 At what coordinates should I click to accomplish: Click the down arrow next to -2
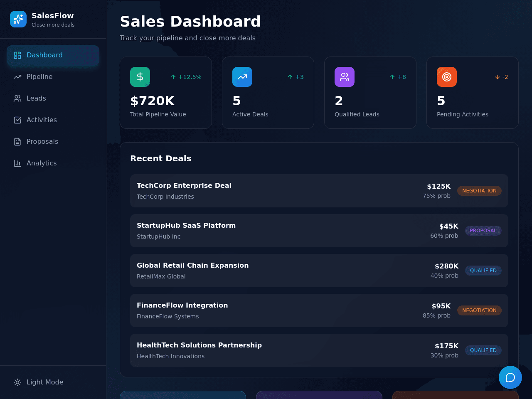(x=498, y=77)
